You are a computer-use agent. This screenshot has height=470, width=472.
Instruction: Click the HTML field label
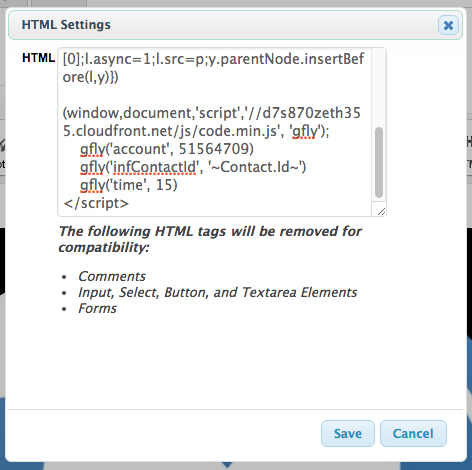(x=38, y=58)
